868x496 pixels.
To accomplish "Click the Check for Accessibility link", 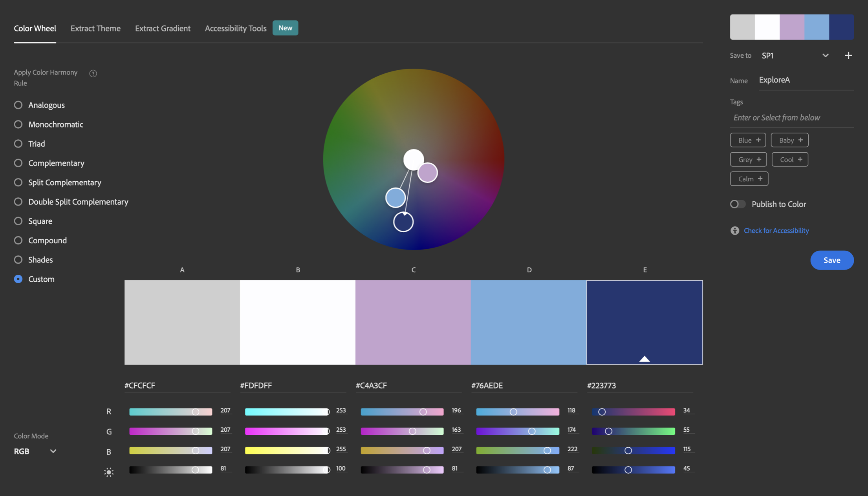I will [776, 230].
